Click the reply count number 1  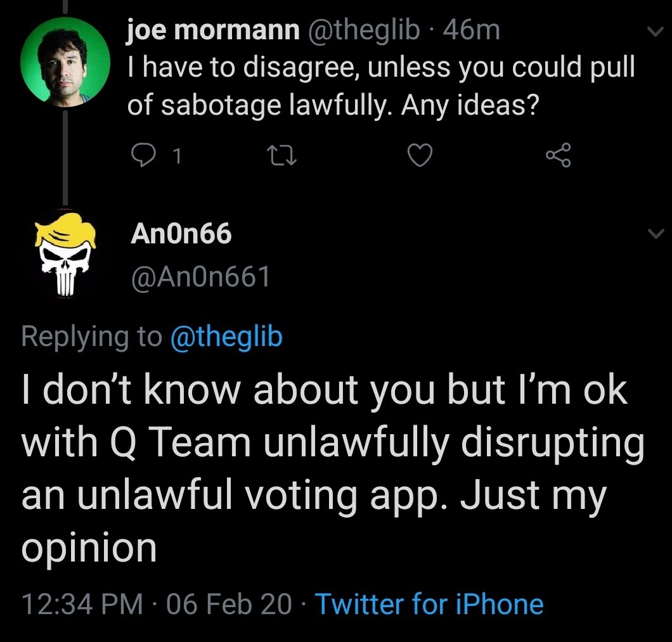[177, 157]
